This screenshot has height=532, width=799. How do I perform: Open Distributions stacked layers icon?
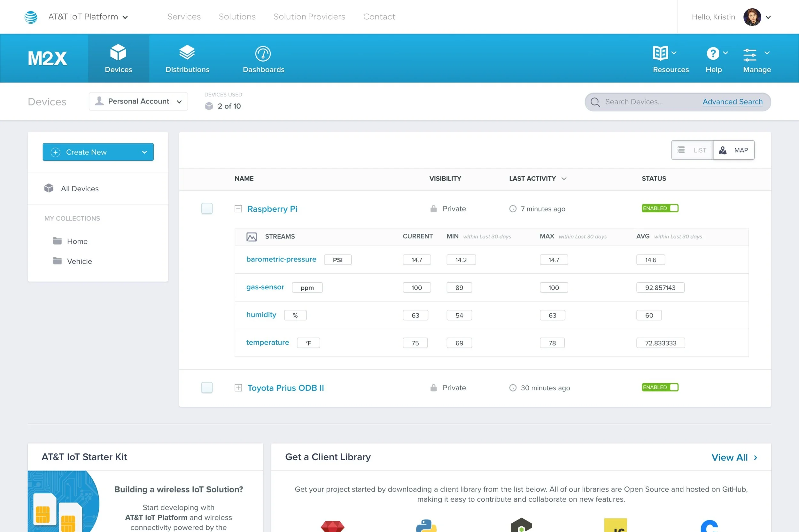187,53
